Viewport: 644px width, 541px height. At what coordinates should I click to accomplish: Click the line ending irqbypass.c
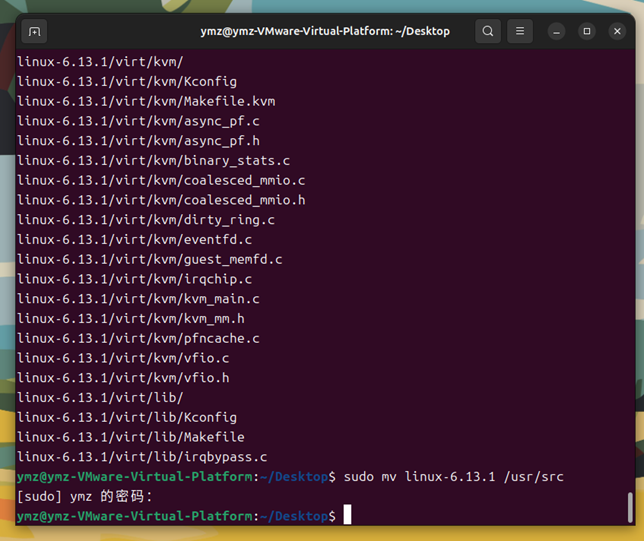tap(142, 456)
